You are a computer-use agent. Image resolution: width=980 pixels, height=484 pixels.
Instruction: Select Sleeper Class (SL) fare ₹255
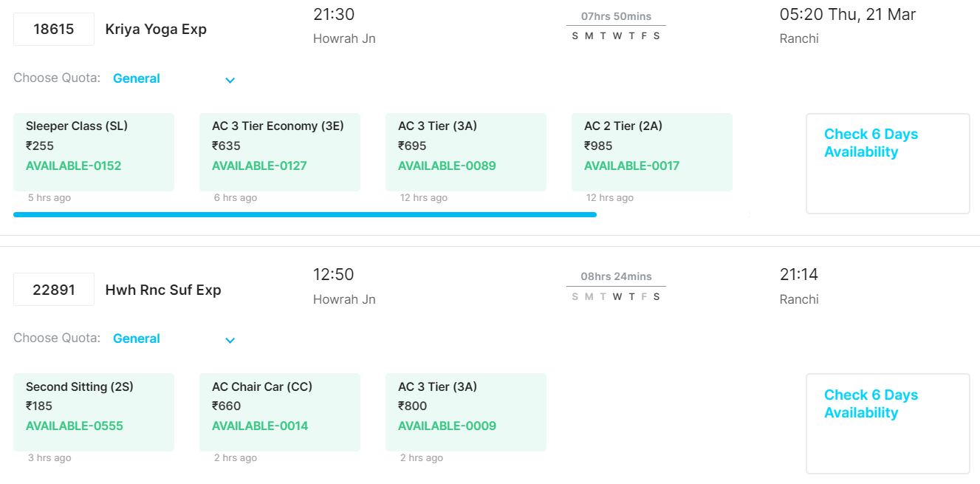click(94, 152)
